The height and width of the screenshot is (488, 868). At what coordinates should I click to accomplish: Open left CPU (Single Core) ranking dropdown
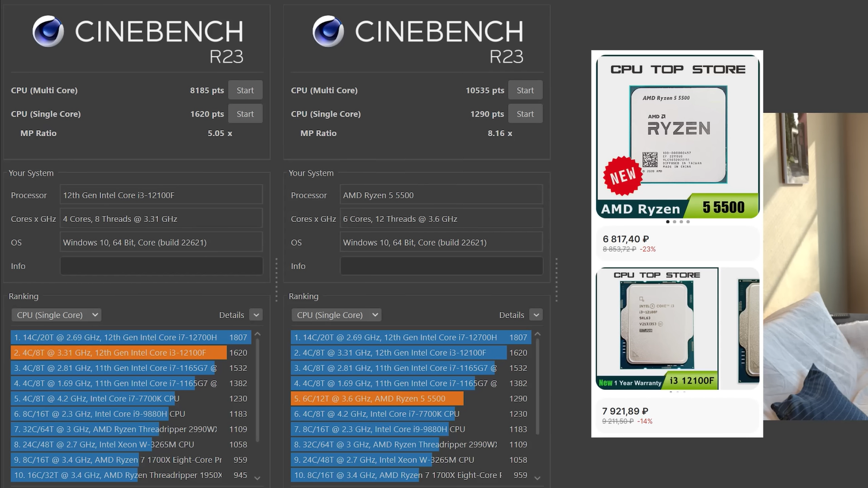click(x=56, y=315)
